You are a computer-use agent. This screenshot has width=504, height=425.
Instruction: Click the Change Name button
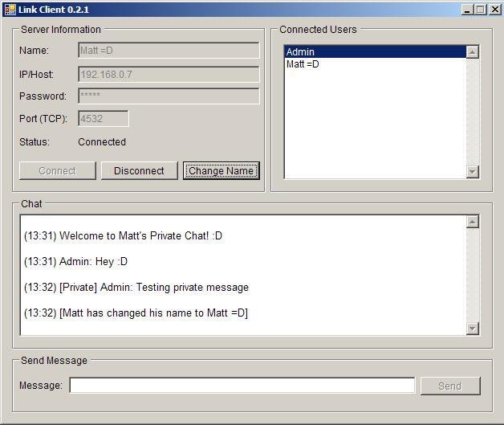222,171
